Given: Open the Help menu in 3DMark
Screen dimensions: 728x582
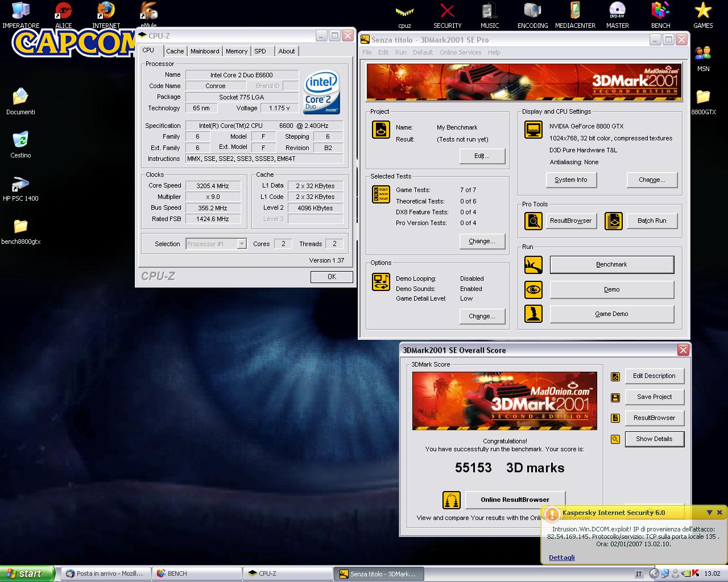Looking at the screenshot, I should [494, 52].
